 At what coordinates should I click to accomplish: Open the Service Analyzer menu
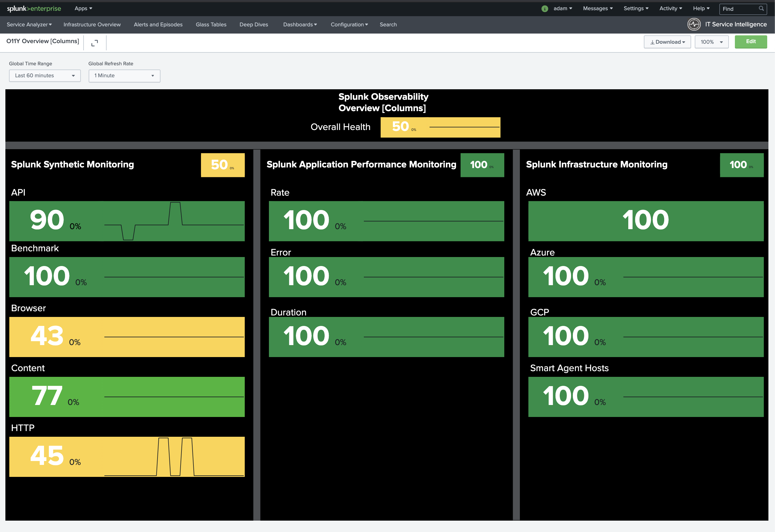click(29, 25)
